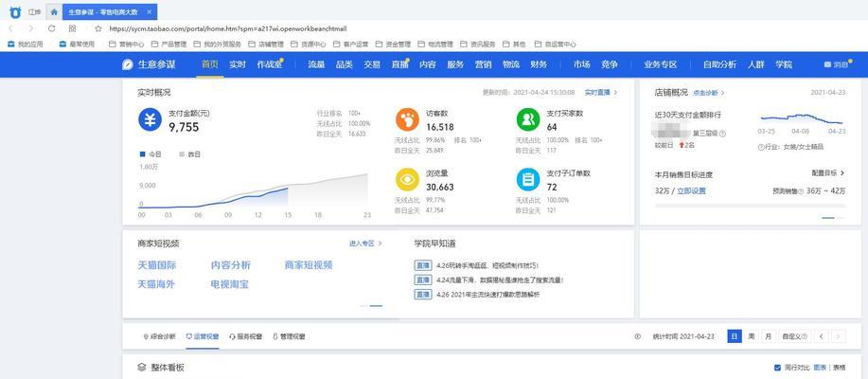Click the 生意参谋 compass logo

pyautogui.click(x=128, y=64)
